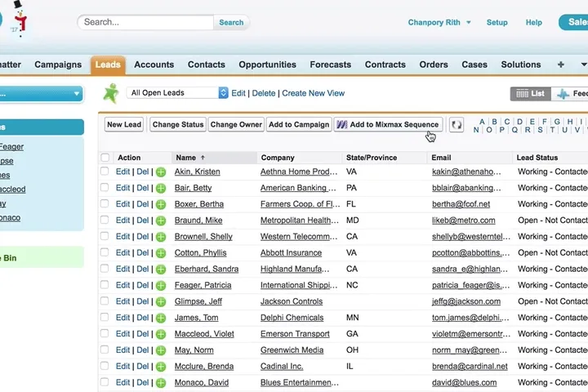588x392 pixels.
Task: Click the green plus icon for Bair, Betty
Action: 161,189
